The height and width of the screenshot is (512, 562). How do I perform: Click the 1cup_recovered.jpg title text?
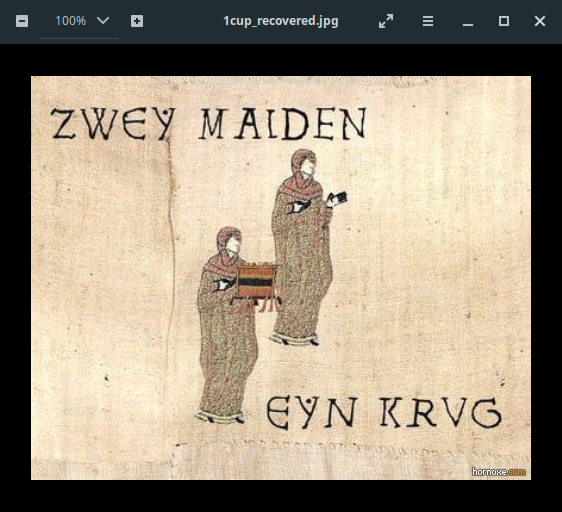281,21
